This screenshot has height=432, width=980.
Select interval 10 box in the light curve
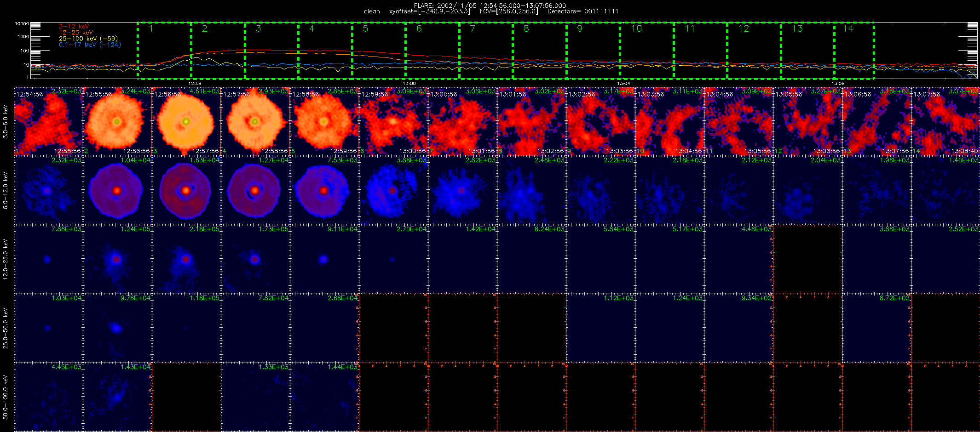647,50
